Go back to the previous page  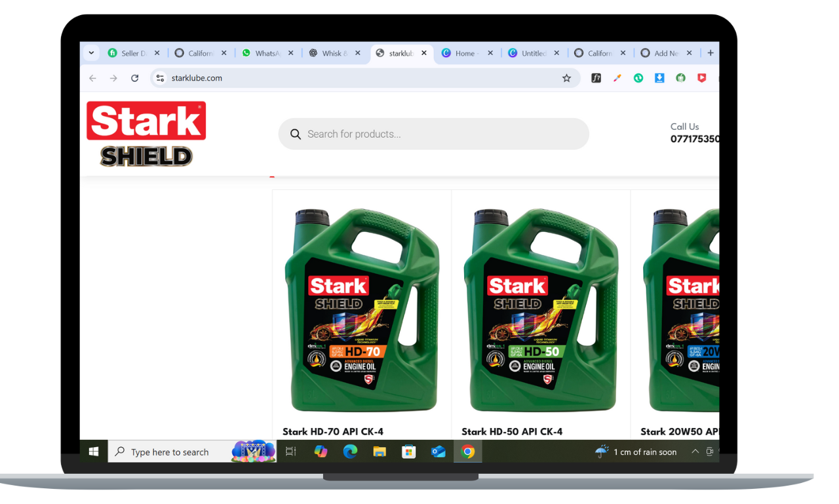click(92, 78)
